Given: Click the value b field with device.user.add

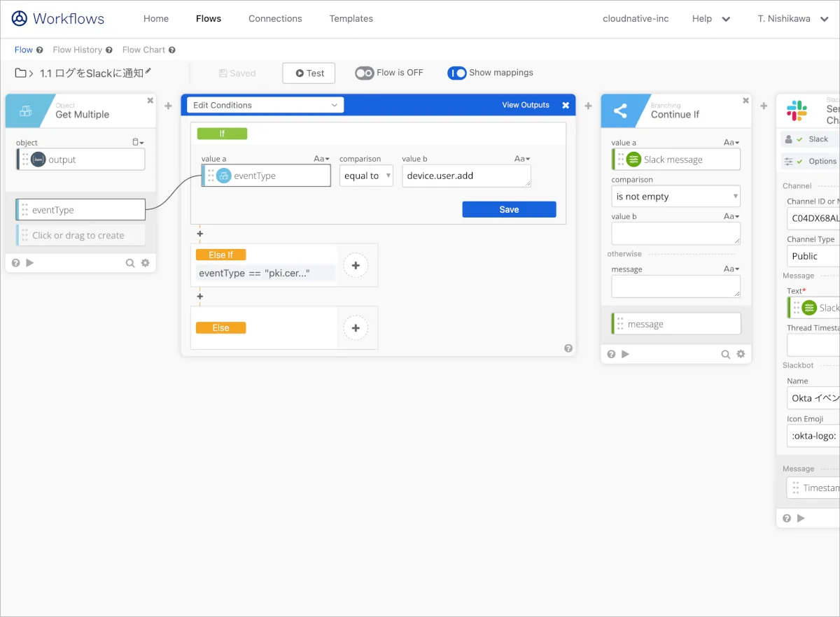Looking at the screenshot, I should pyautogui.click(x=465, y=176).
